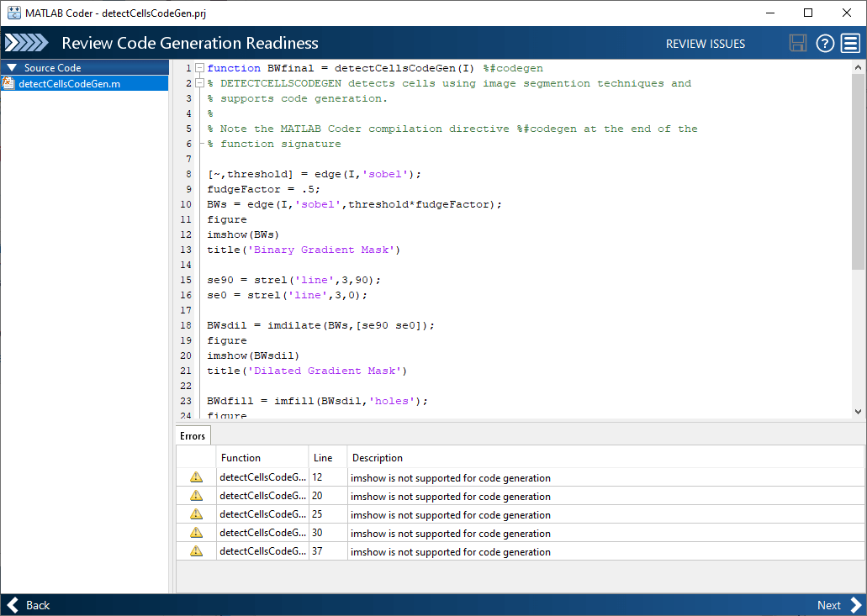
Task: Click the save disk icon in header
Action: coord(798,44)
